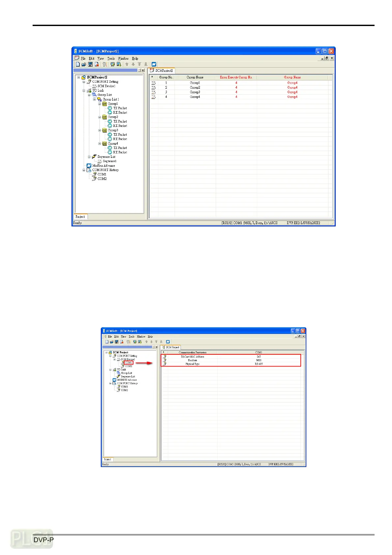Collapse Sequence List in SCMProject2 tree
The width and height of the screenshot is (392, 555).
[89, 157]
